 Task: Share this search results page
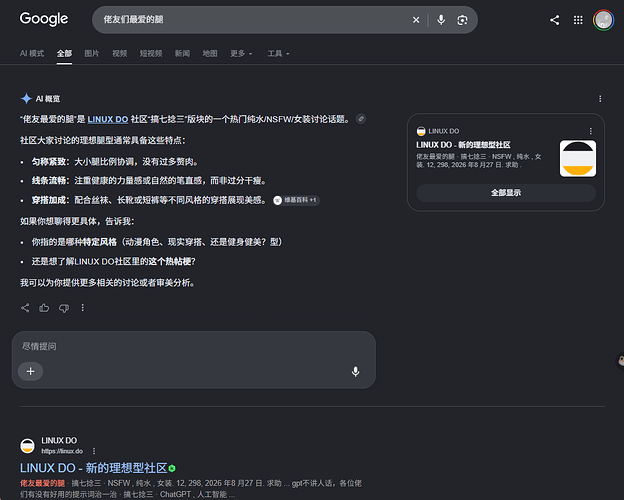[x=555, y=20]
